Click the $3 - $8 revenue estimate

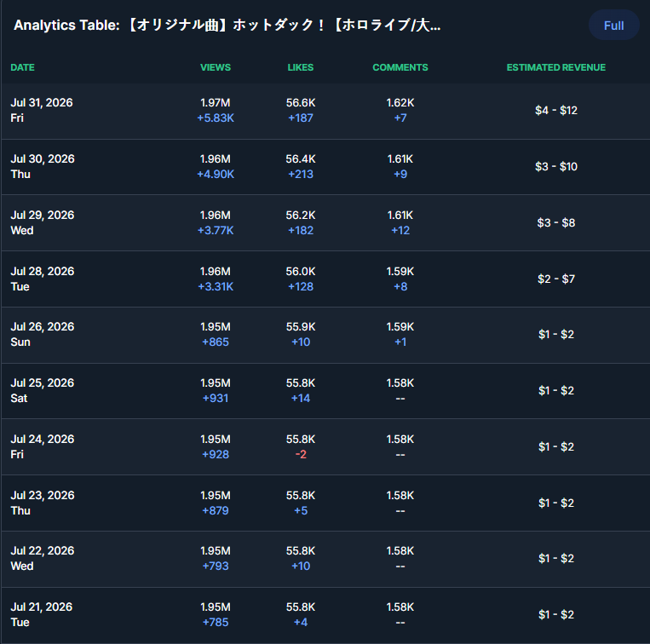pos(556,223)
